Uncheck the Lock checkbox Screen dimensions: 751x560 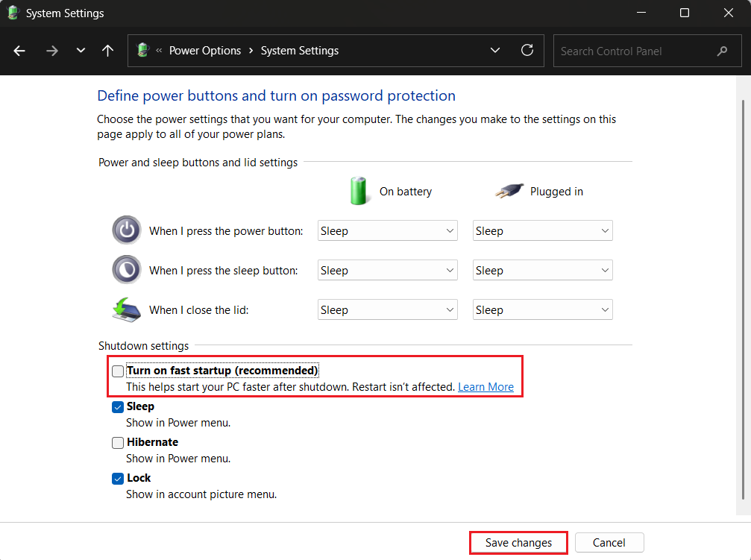[x=118, y=479]
